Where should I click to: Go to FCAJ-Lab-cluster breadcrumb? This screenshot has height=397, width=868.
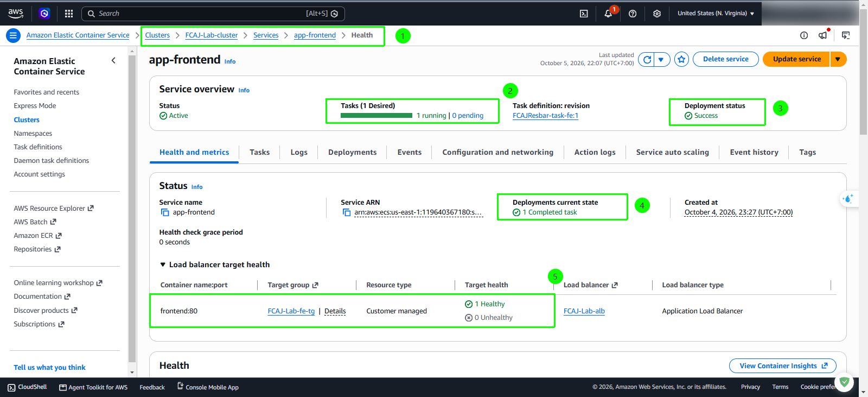212,35
